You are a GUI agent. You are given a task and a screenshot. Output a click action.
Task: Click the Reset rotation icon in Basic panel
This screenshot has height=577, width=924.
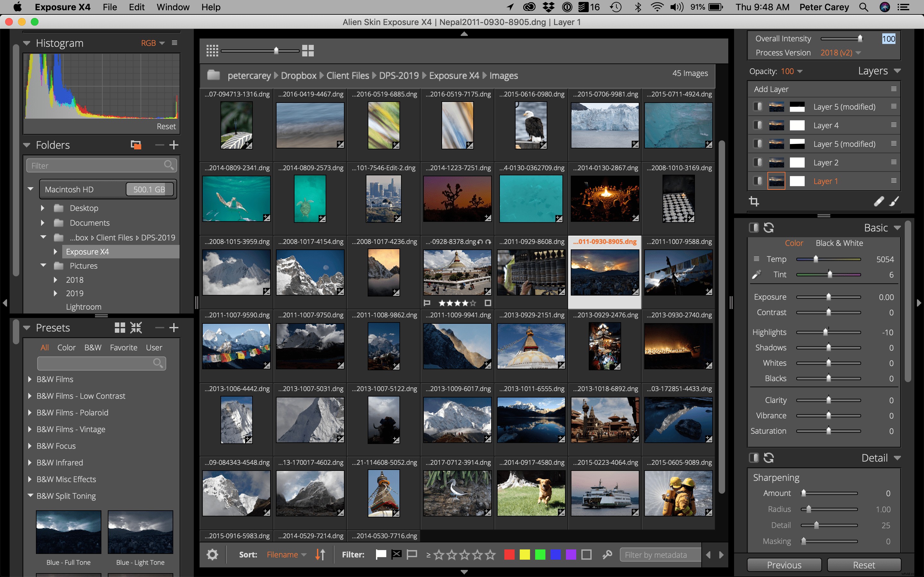[x=769, y=228]
